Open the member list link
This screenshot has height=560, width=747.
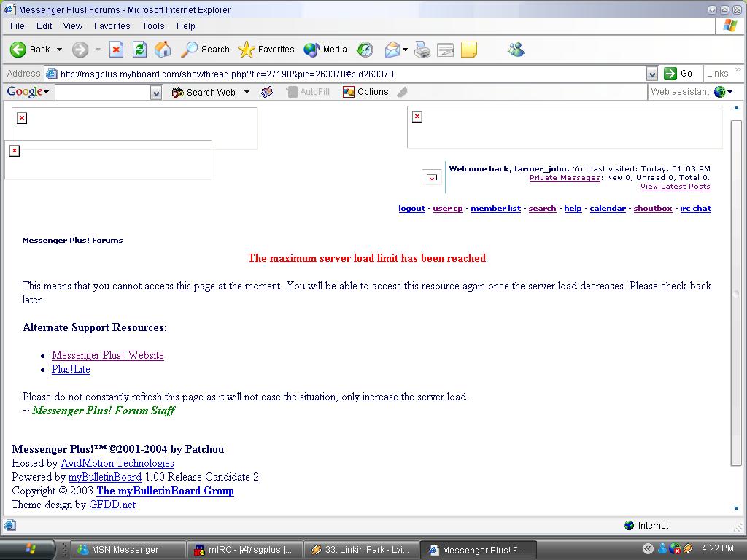coord(495,208)
